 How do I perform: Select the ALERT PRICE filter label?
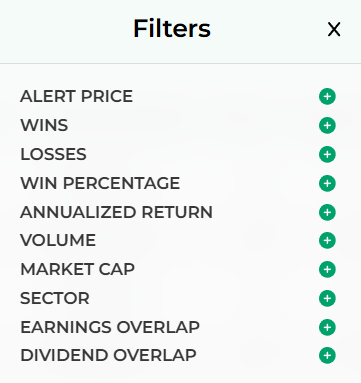(x=76, y=96)
